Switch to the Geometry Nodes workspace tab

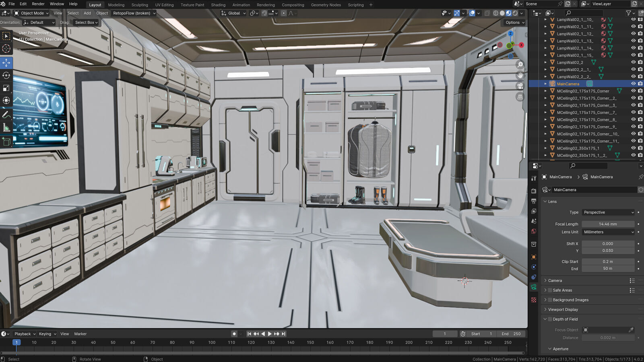326,5
